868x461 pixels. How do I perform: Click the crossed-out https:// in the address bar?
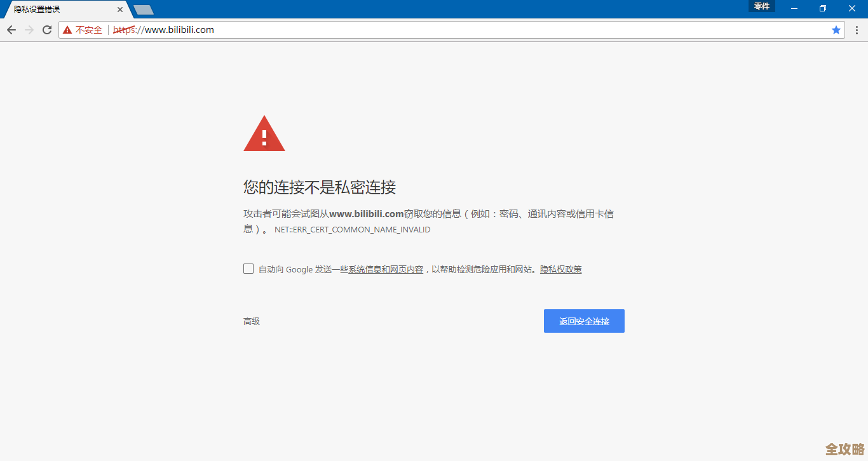click(x=123, y=29)
